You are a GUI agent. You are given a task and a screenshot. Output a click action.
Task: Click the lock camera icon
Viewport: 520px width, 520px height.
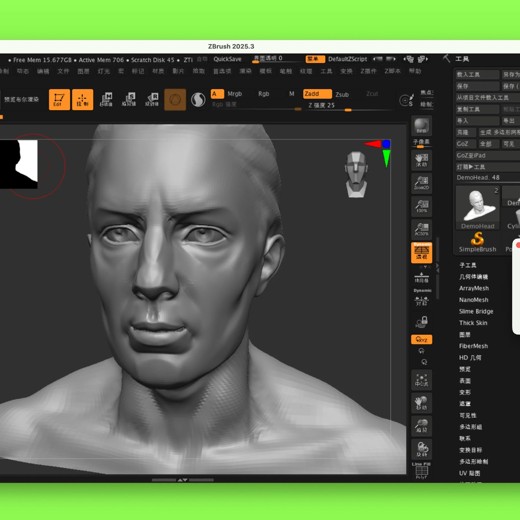click(x=422, y=322)
